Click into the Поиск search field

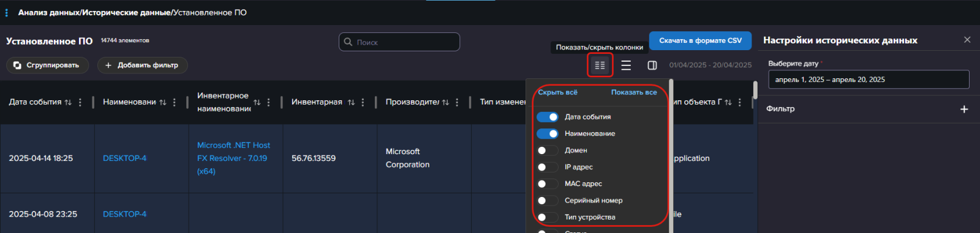(399, 42)
